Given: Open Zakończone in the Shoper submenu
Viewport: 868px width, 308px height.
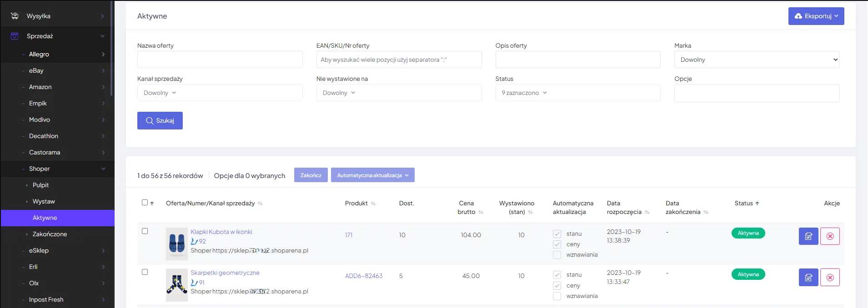Looking at the screenshot, I should 50,234.
